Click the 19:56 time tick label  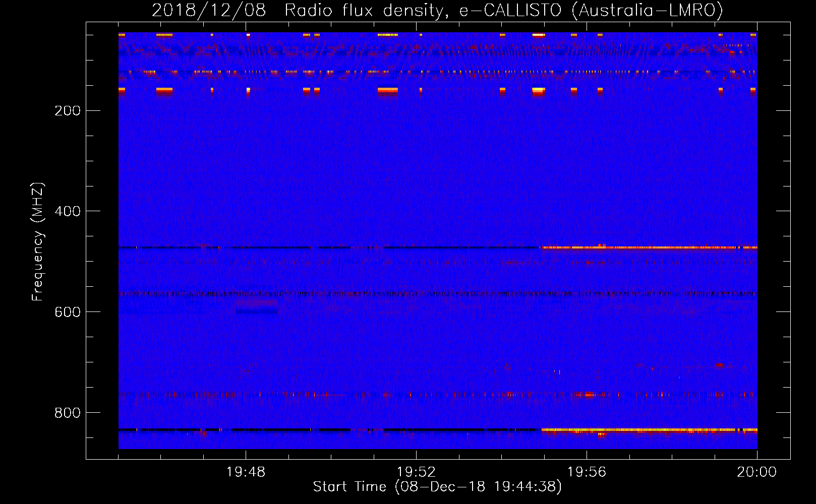click(587, 472)
